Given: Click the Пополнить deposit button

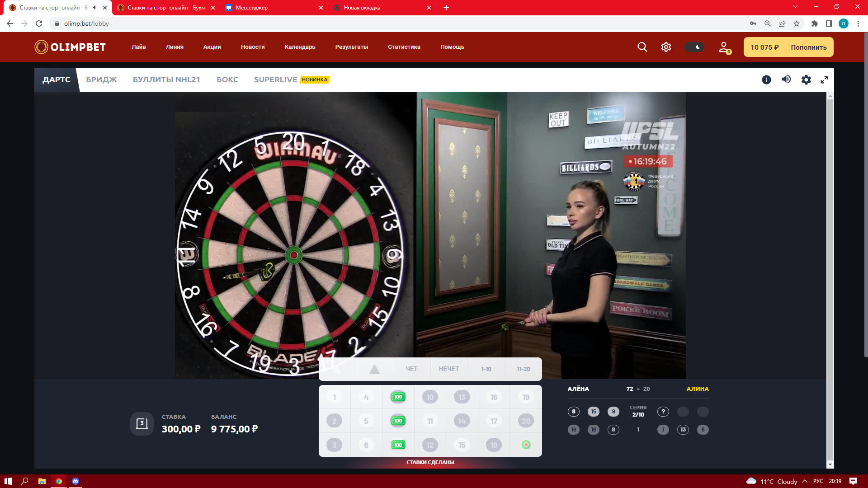Looking at the screenshot, I should click(x=808, y=47).
